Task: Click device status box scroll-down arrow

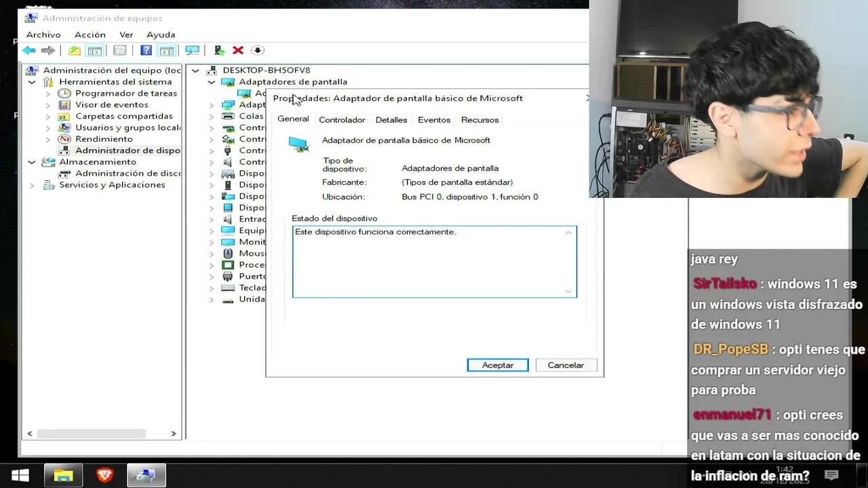Action: [x=568, y=291]
